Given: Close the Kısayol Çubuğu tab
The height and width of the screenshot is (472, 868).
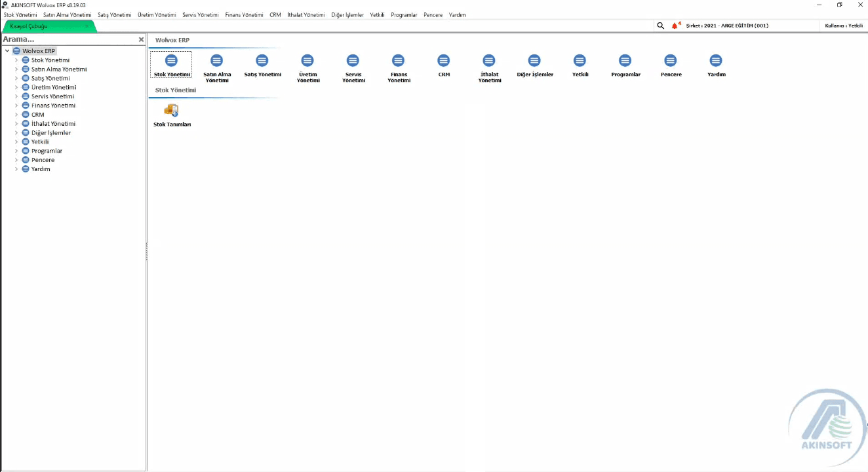Looking at the screenshot, I should click(x=87, y=26).
